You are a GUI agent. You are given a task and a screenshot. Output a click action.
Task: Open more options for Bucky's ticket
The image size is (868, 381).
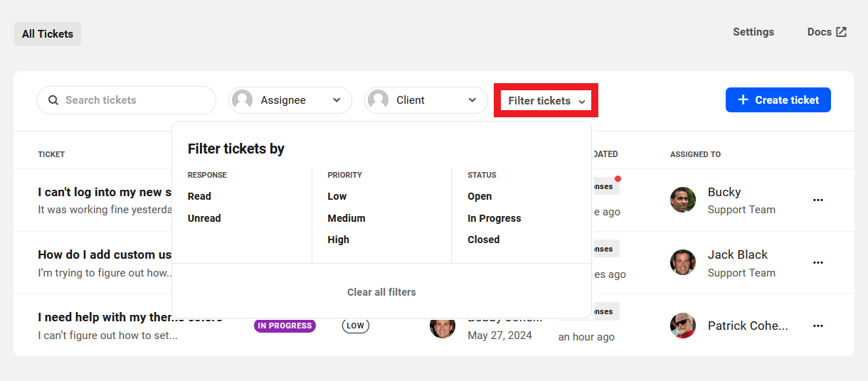(818, 200)
